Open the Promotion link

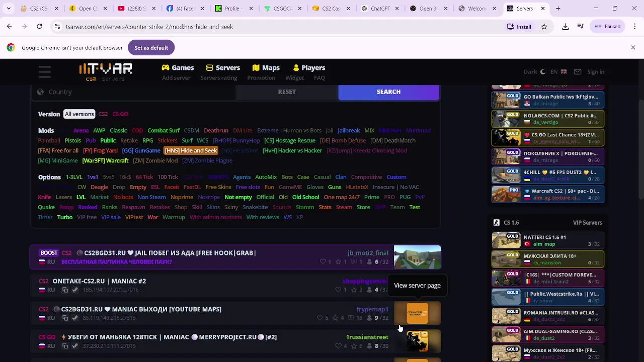tap(261, 78)
